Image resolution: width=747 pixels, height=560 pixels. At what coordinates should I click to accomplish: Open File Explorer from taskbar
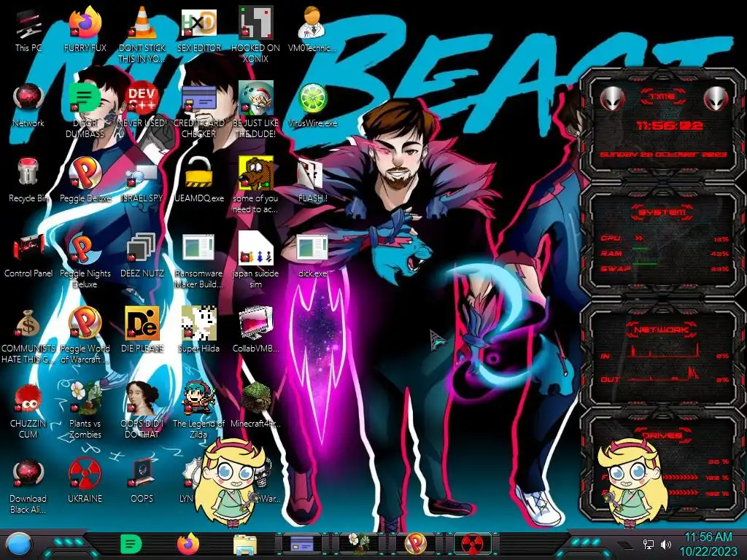click(245, 545)
